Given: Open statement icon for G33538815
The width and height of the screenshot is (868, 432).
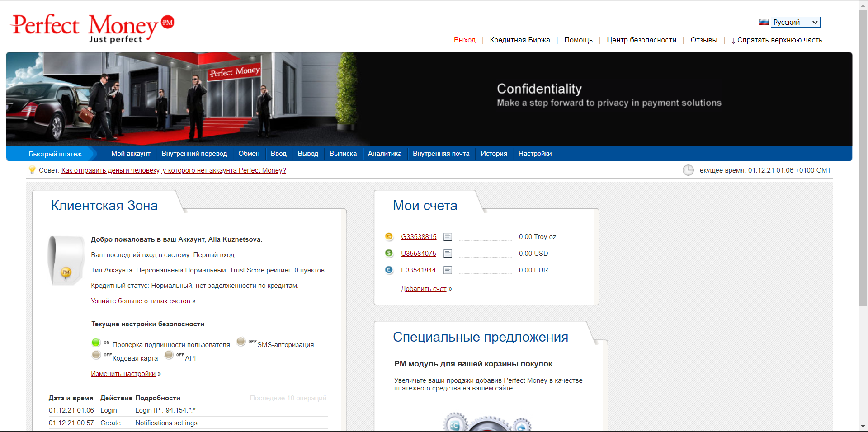Looking at the screenshot, I should [448, 237].
